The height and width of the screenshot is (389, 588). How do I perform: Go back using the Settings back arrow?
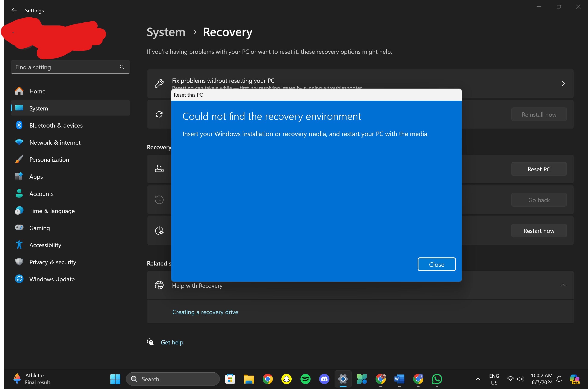(14, 10)
